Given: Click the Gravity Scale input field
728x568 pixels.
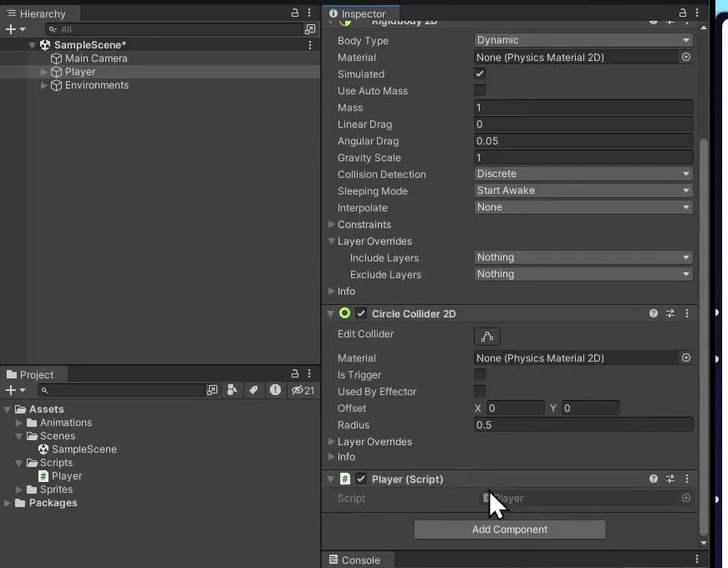Looking at the screenshot, I should [583, 157].
